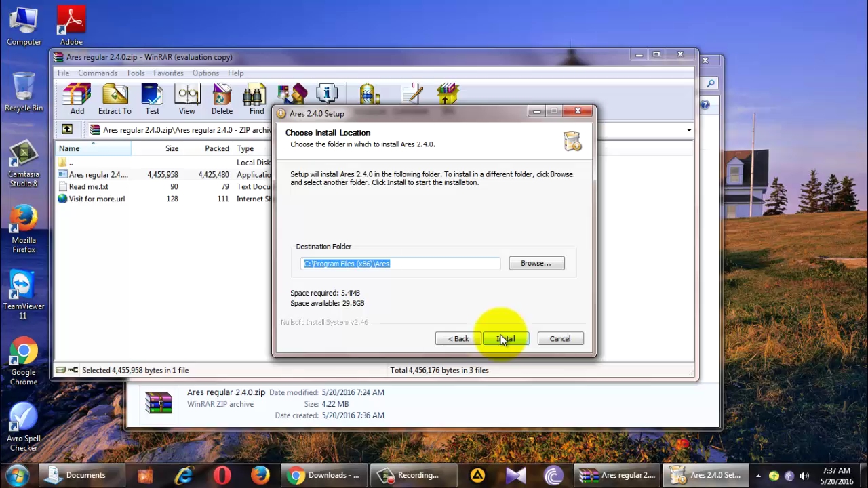The image size is (868, 488).
Task: Click the AIMP triangle taskbar icon
Action: click(x=477, y=475)
